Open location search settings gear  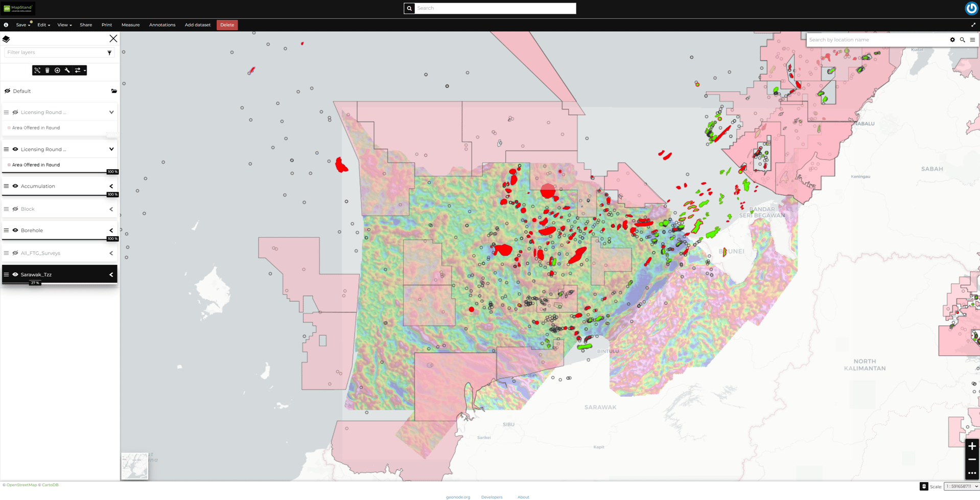(952, 40)
